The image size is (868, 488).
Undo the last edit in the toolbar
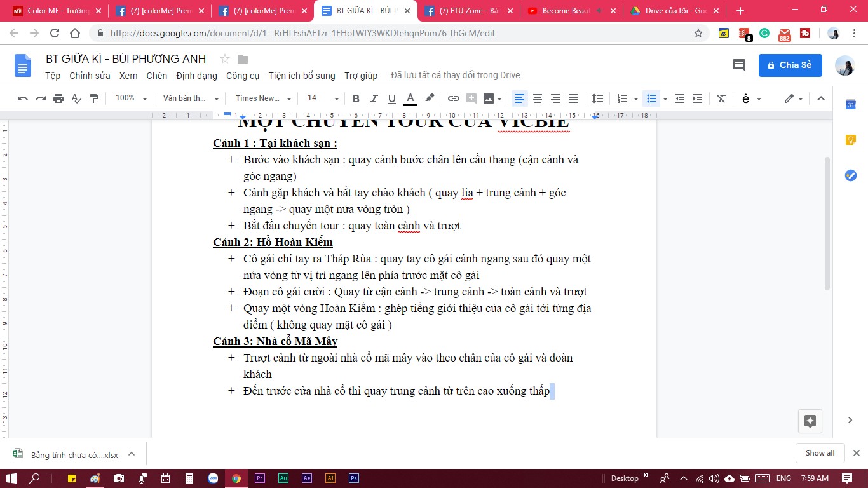click(23, 98)
